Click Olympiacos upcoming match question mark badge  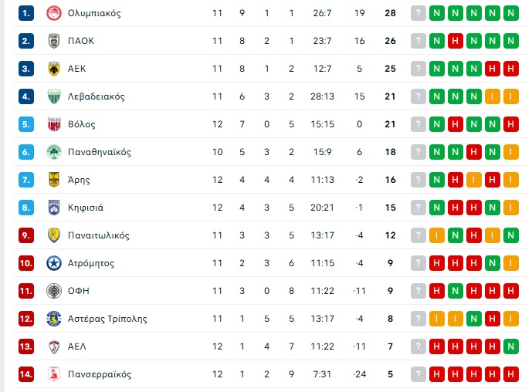coord(418,13)
